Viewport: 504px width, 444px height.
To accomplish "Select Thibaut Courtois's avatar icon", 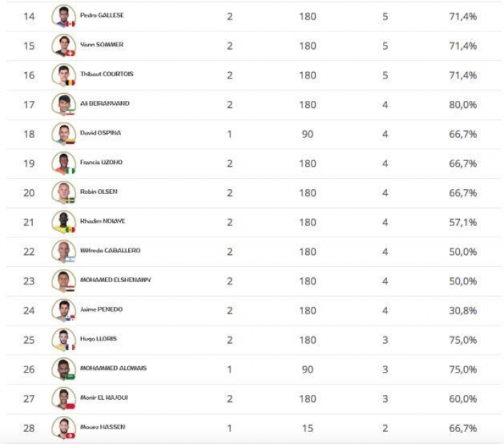I will [63, 75].
